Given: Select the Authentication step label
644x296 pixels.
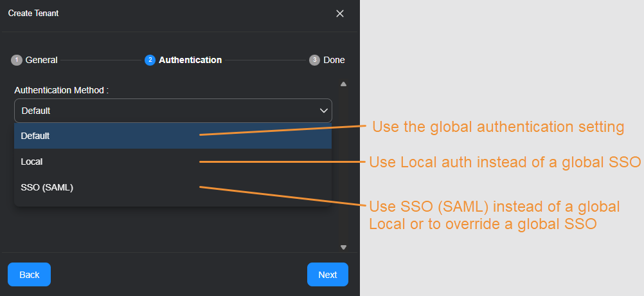Looking at the screenshot, I should coord(190,60).
